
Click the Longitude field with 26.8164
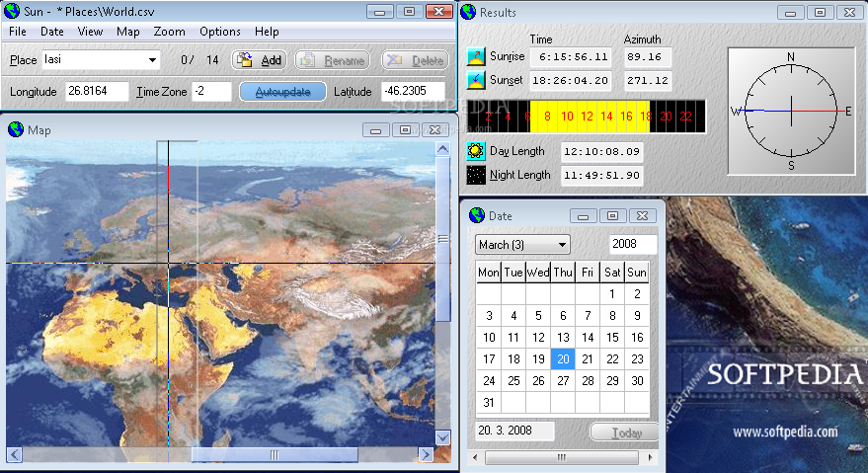(x=97, y=92)
